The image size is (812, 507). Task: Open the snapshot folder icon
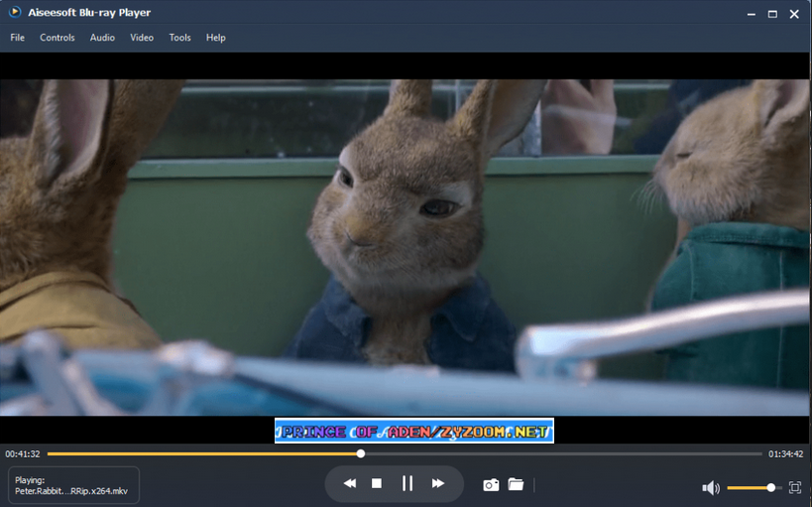coord(516,484)
